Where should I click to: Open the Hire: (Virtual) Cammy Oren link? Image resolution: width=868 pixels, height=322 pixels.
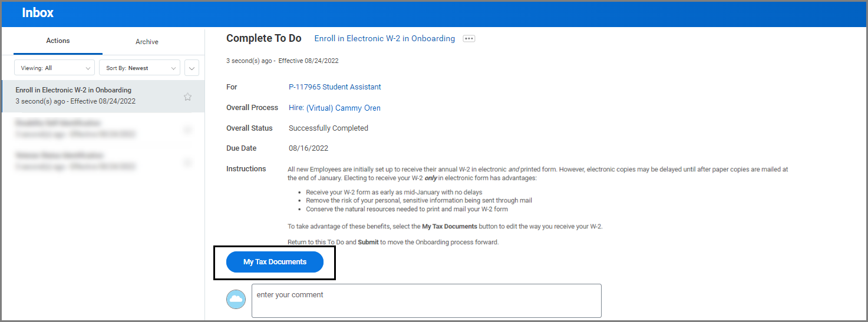point(334,108)
